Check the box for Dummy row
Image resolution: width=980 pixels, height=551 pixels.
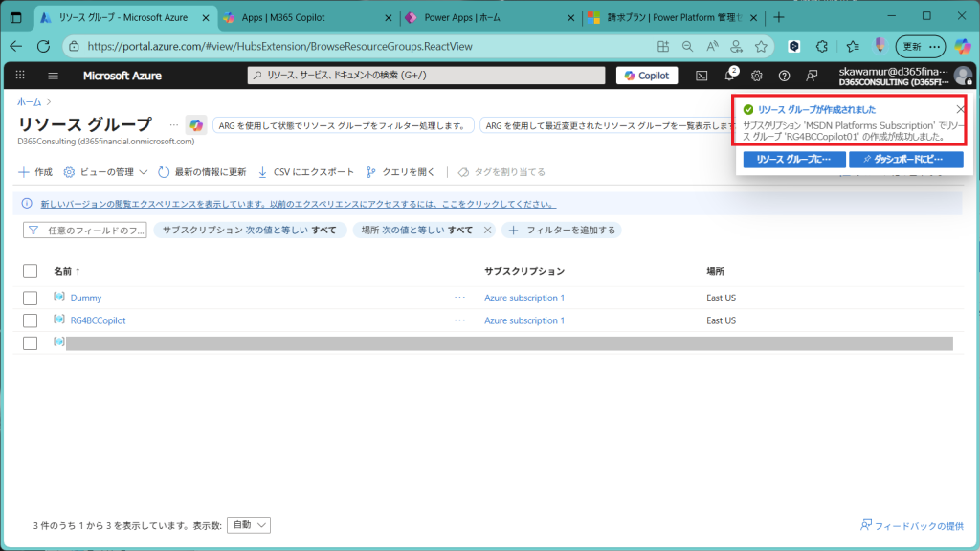coord(30,298)
